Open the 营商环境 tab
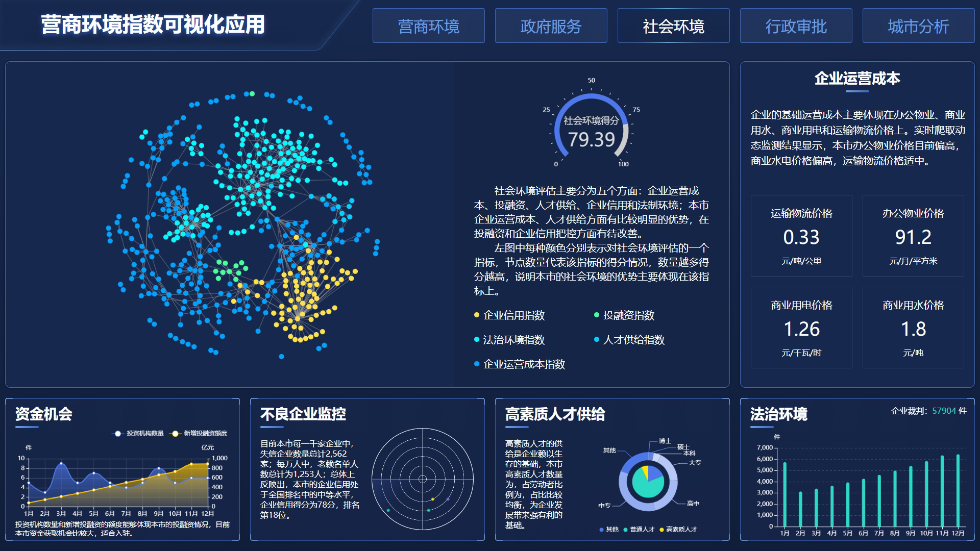The width and height of the screenshot is (980, 551). (428, 26)
